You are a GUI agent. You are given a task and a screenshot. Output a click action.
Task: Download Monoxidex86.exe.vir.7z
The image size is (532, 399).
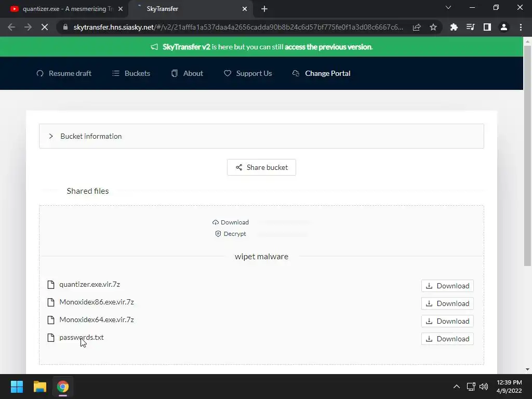447,303
